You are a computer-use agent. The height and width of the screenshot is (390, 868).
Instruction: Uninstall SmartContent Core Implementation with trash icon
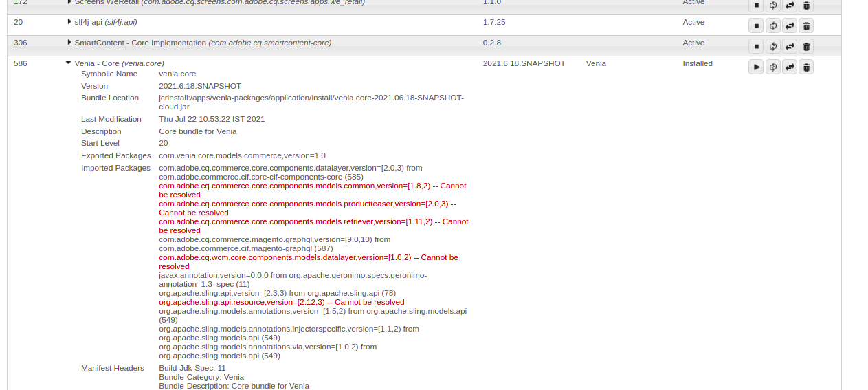point(806,47)
